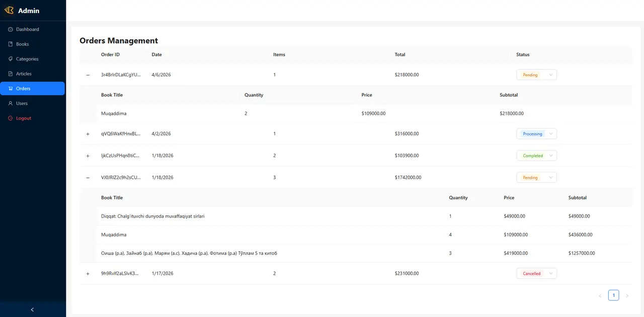
Task: Click the Articles document icon in sidebar
Action: point(11,74)
